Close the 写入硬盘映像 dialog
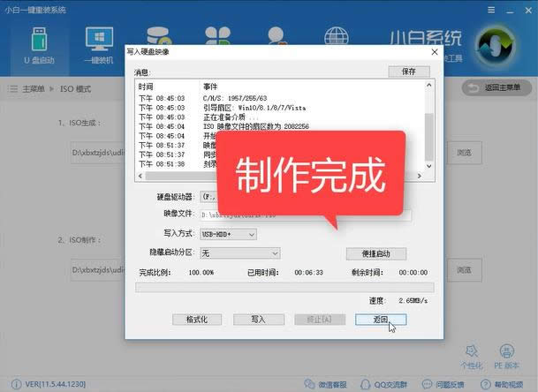 tap(435, 52)
